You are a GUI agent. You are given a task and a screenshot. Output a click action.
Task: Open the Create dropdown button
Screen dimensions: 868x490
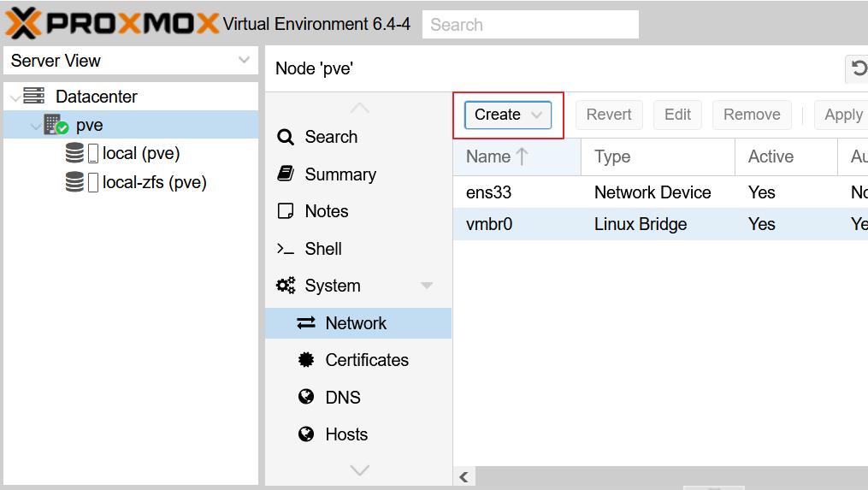pos(507,115)
